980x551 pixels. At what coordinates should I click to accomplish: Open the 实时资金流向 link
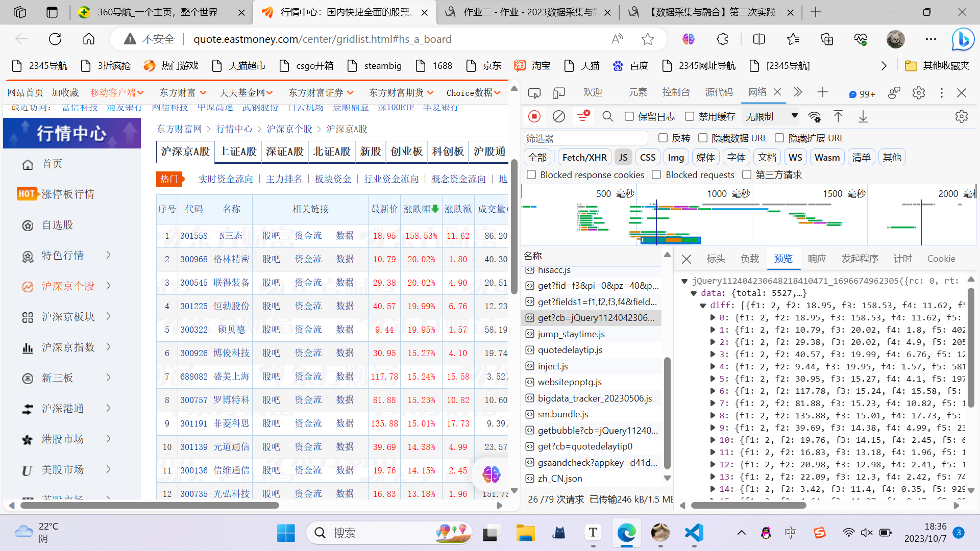(x=226, y=179)
